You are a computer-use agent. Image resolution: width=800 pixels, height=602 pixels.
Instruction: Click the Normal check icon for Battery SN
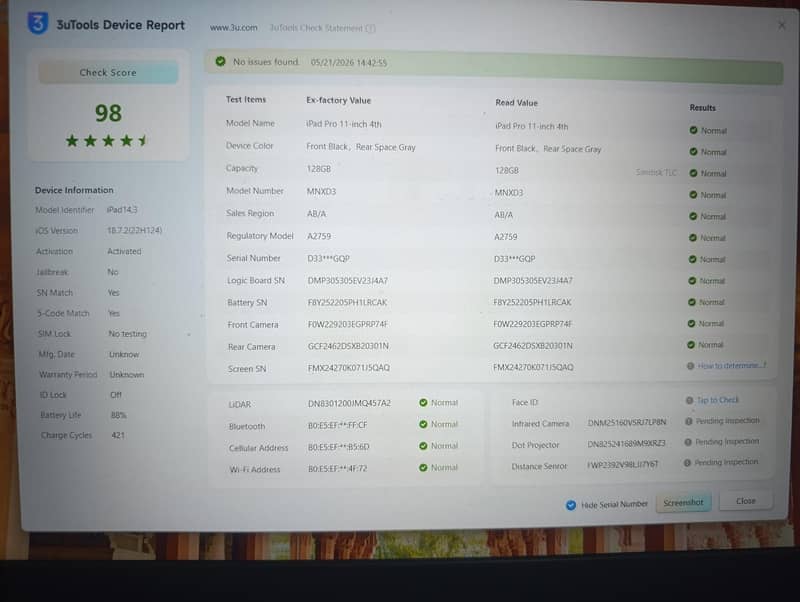[692, 302]
